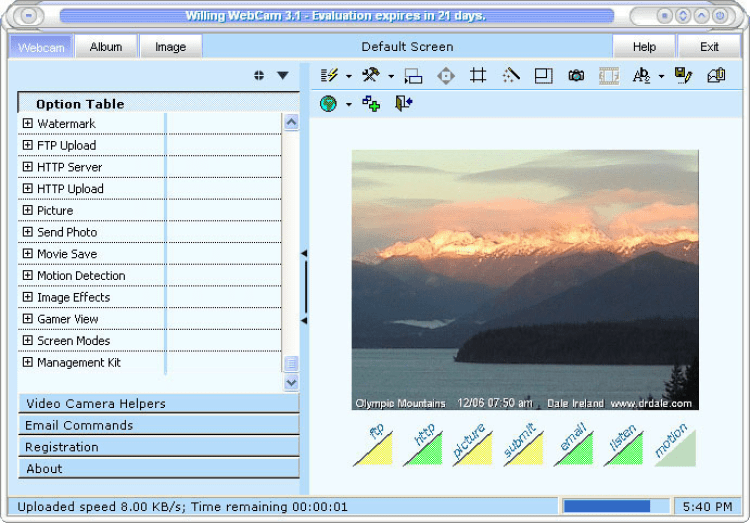Click the Help button
750x523 pixels.
[x=644, y=47]
